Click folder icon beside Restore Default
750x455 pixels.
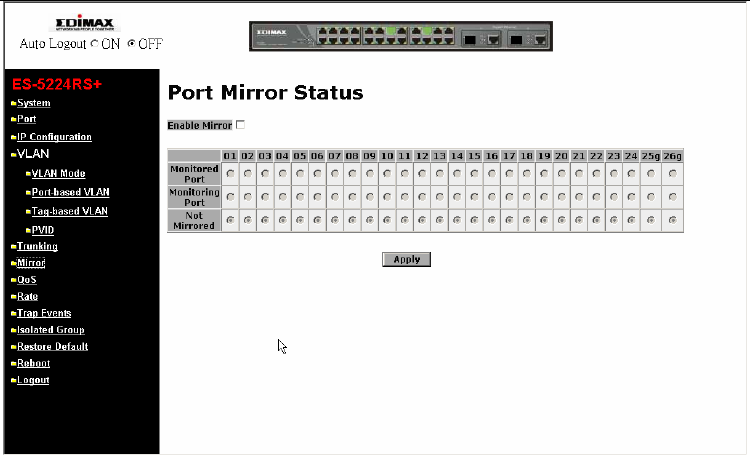pos(13,347)
